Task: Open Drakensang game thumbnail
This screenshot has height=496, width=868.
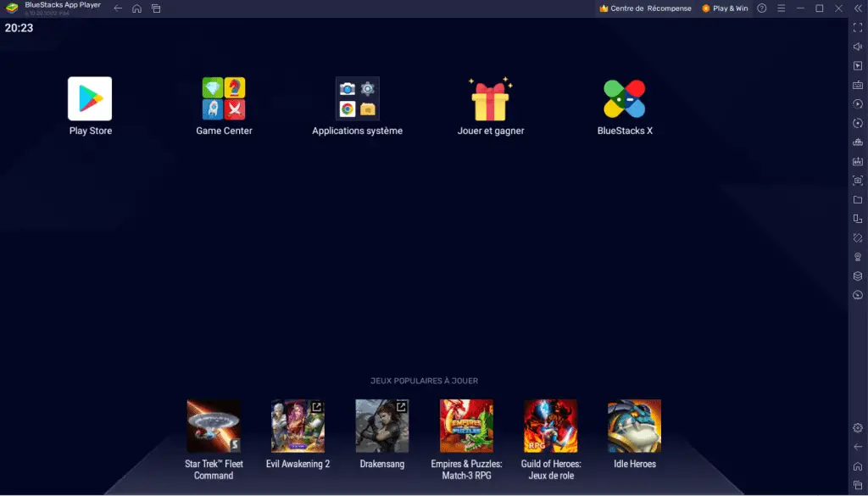Action: pyautogui.click(x=382, y=426)
